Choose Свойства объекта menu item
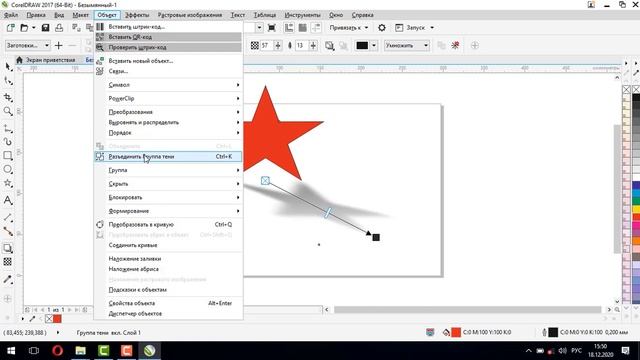Viewport: 640px width, 360px height. click(168, 303)
